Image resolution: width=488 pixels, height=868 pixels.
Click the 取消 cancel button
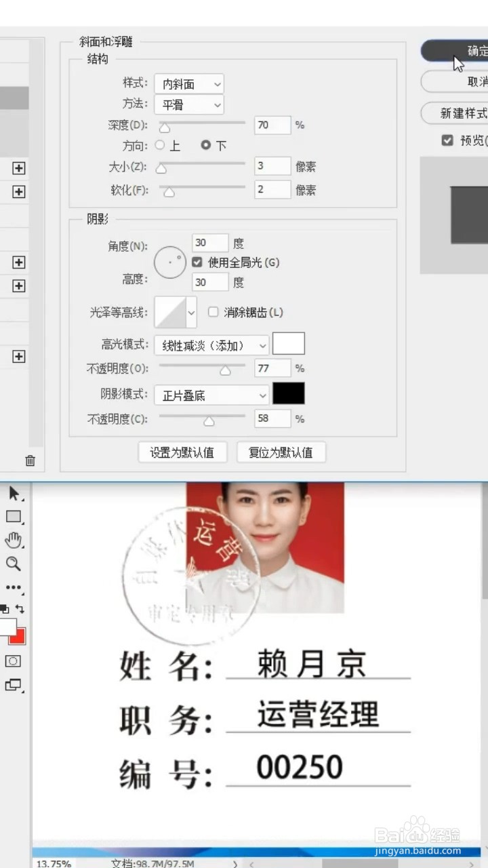454,81
